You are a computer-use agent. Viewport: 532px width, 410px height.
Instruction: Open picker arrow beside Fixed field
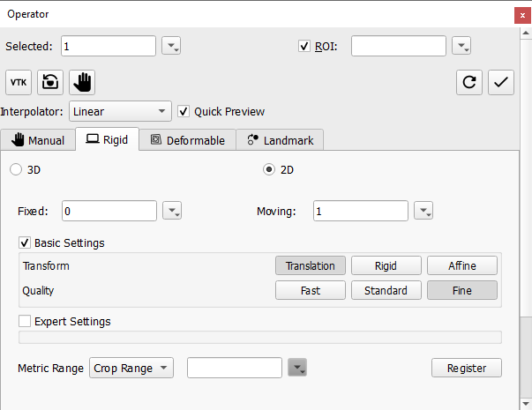point(173,211)
